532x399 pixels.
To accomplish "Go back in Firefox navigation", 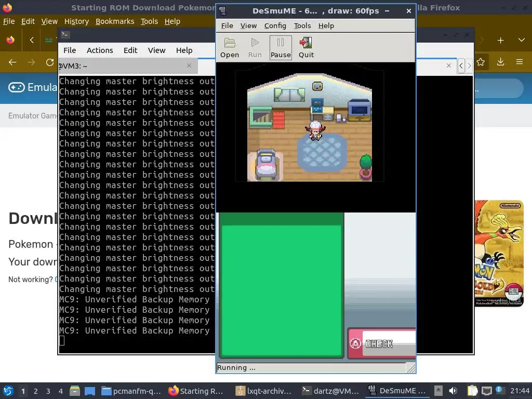I will tap(12, 62).
